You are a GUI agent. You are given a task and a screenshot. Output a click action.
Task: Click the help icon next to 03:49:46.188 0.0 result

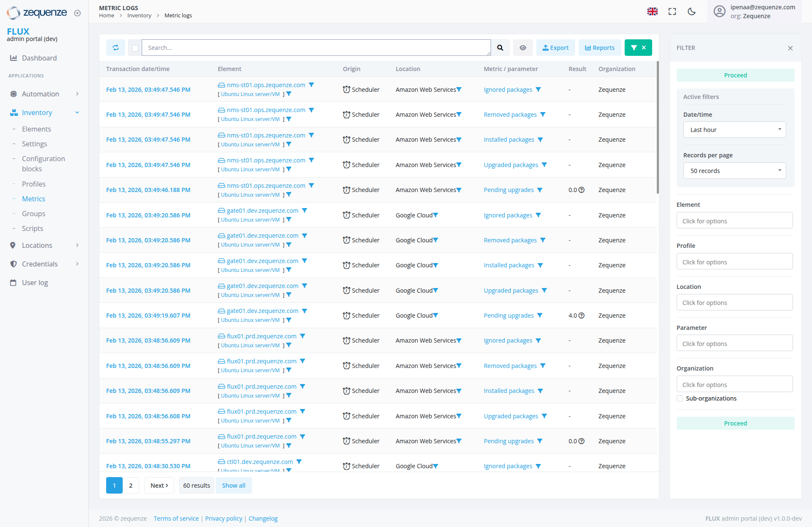[582, 190]
